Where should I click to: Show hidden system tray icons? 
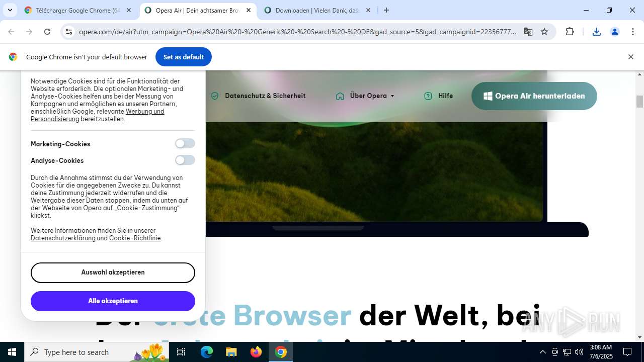coord(542,352)
